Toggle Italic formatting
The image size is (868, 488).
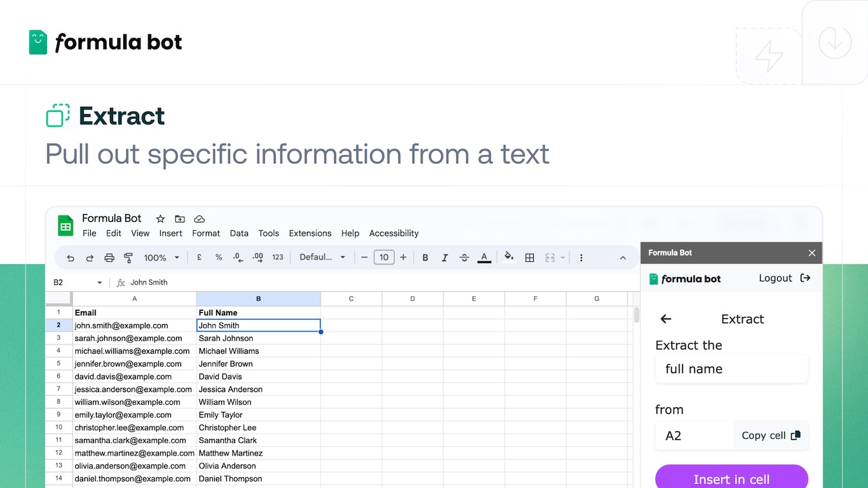(445, 257)
